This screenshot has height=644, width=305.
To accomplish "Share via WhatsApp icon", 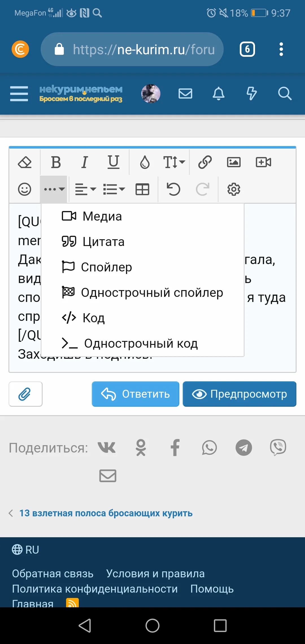I will [209, 448].
